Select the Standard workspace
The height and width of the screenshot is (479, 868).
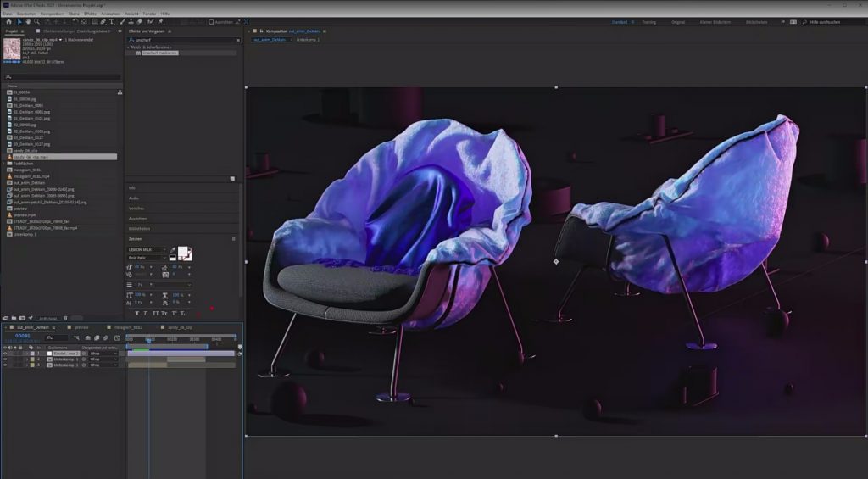[620, 22]
